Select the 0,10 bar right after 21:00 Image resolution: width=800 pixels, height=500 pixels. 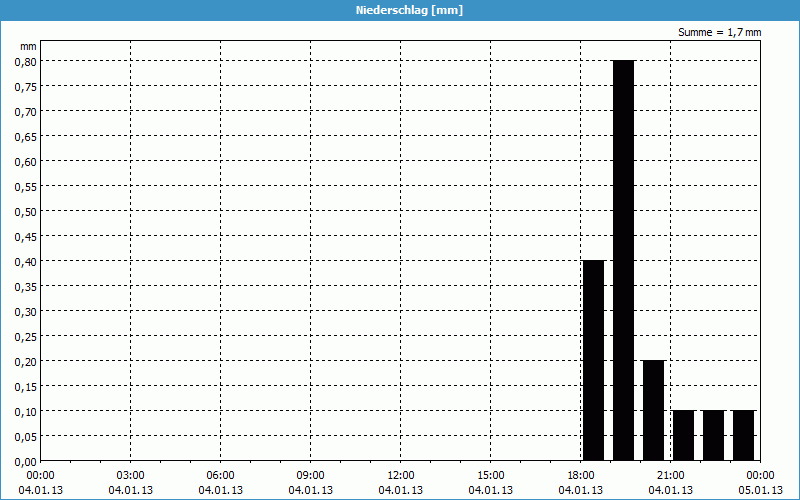pyautogui.click(x=684, y=435)
